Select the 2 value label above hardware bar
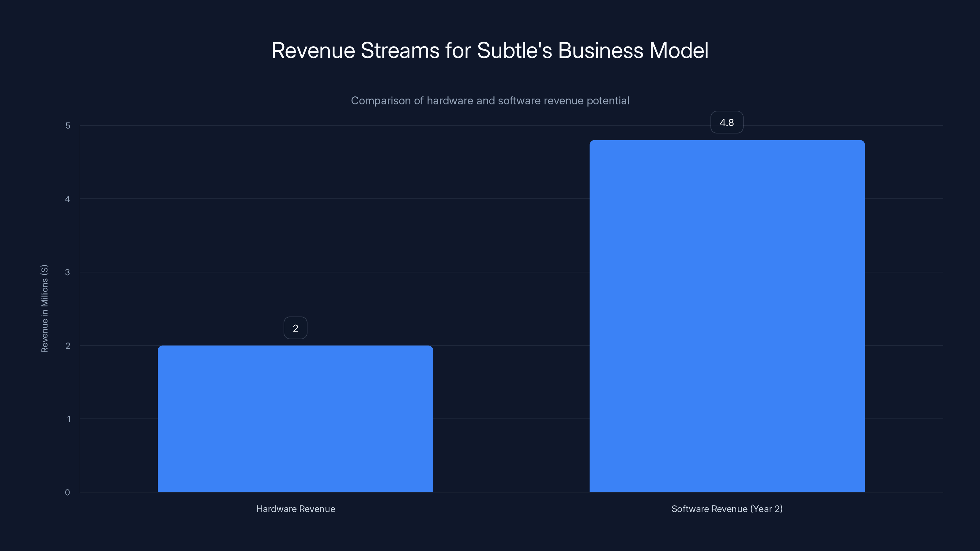 [x=296, y=328]
